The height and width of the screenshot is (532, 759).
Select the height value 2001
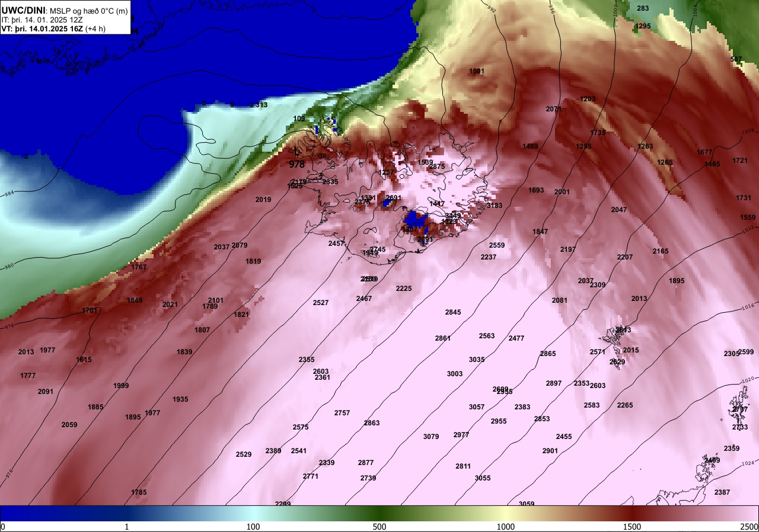562,192
